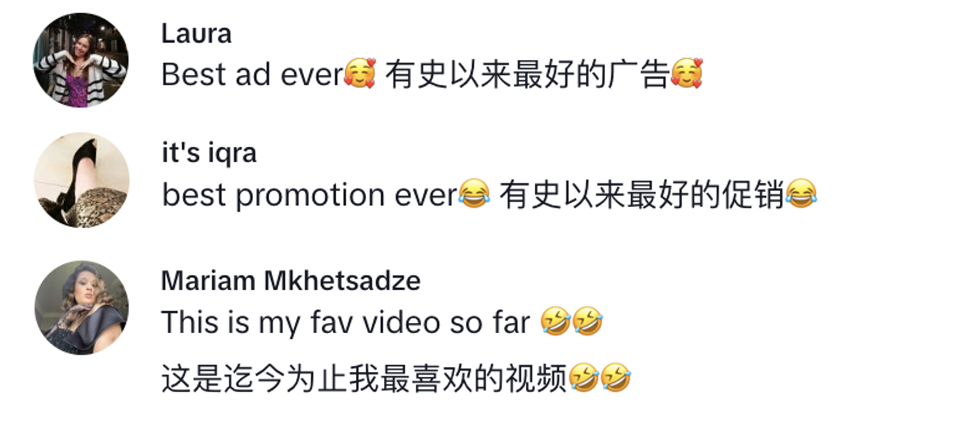The image size is (980, 421).
Task: Select the 'best promotion ever' comment text
Action: coord(309,196)
